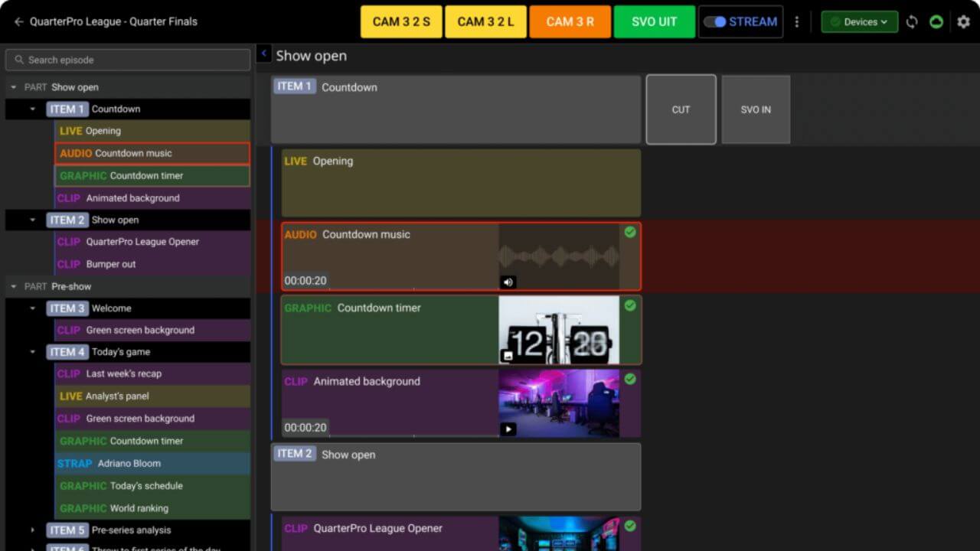Viewport: 980px width, 551px height.
Task: Open the Devices dropdown
Action: coord(859,21)
